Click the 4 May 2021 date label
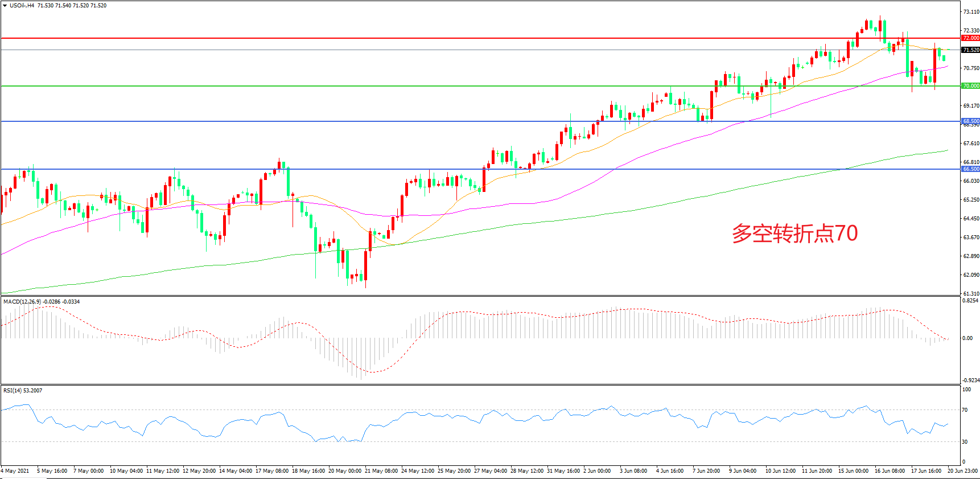 point(15,471)
